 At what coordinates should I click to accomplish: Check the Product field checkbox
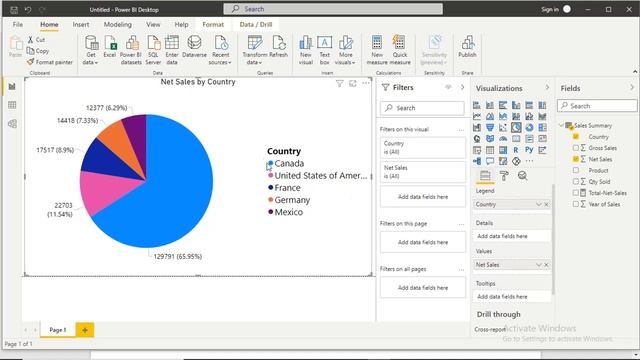576,170
